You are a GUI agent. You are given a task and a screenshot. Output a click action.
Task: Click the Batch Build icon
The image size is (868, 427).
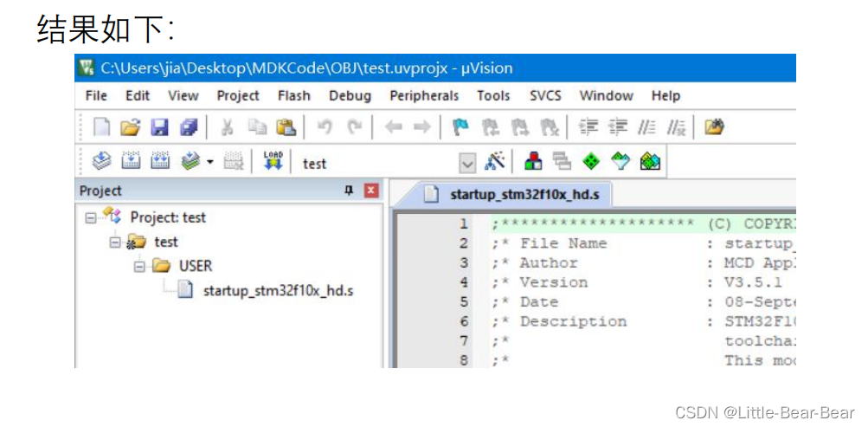tap(190, 162)
